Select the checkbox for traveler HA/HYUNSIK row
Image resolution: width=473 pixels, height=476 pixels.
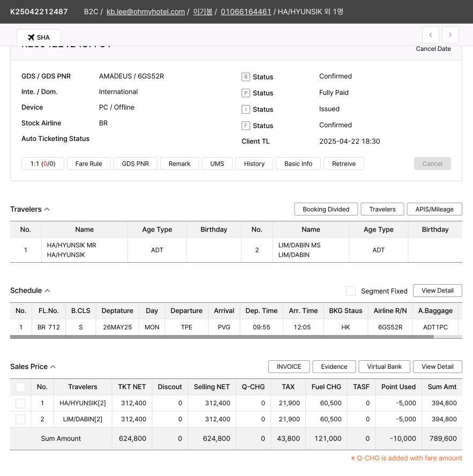(20, 403)
